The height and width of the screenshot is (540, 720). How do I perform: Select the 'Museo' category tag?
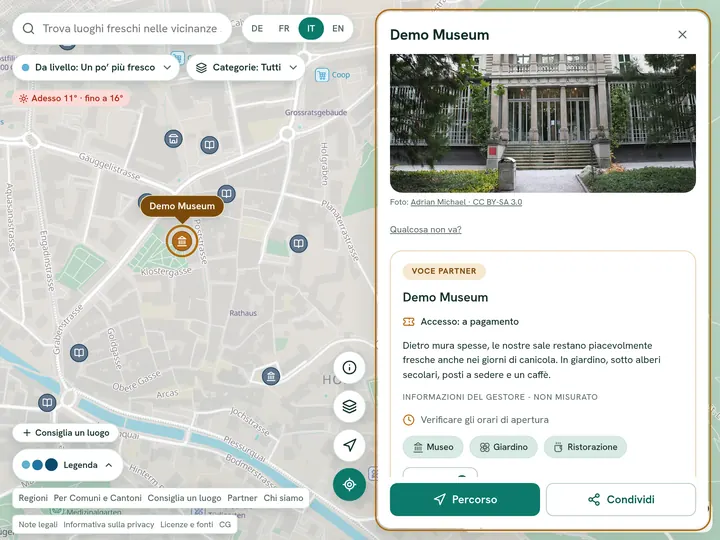click(x=433, y=447)
